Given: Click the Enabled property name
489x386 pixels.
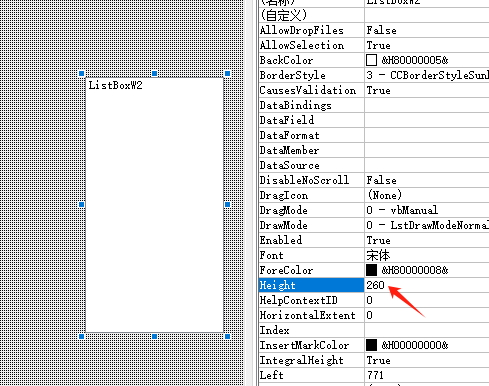Looking at the screenshot, I should [x=281, y=240].
